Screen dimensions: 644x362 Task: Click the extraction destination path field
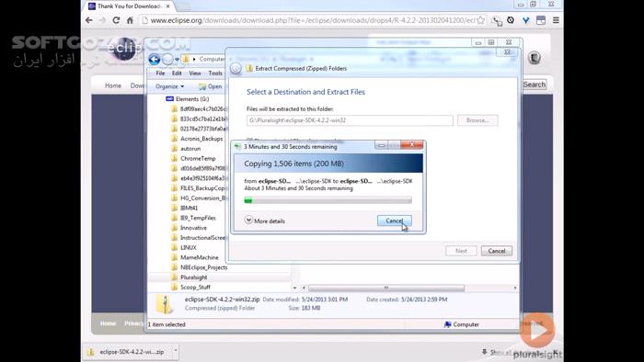point(350,120)
